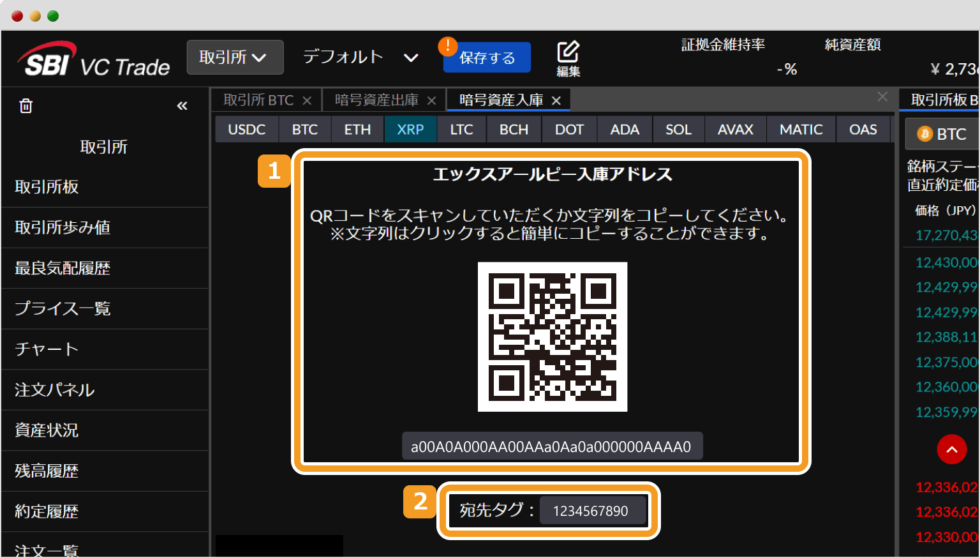
Task: Switch to the 暗号資産出庫 tab
Action: (x=376, y=100)
